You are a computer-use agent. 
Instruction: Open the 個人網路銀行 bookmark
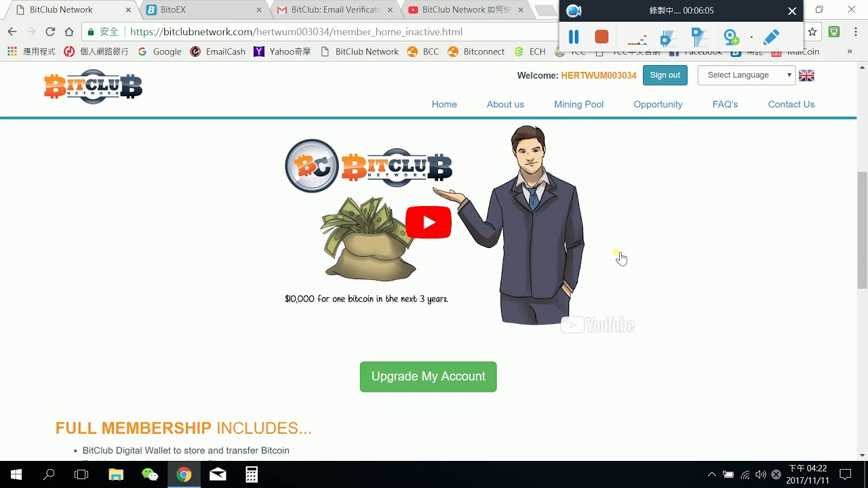pyautogui.click(x=96, y=52)
